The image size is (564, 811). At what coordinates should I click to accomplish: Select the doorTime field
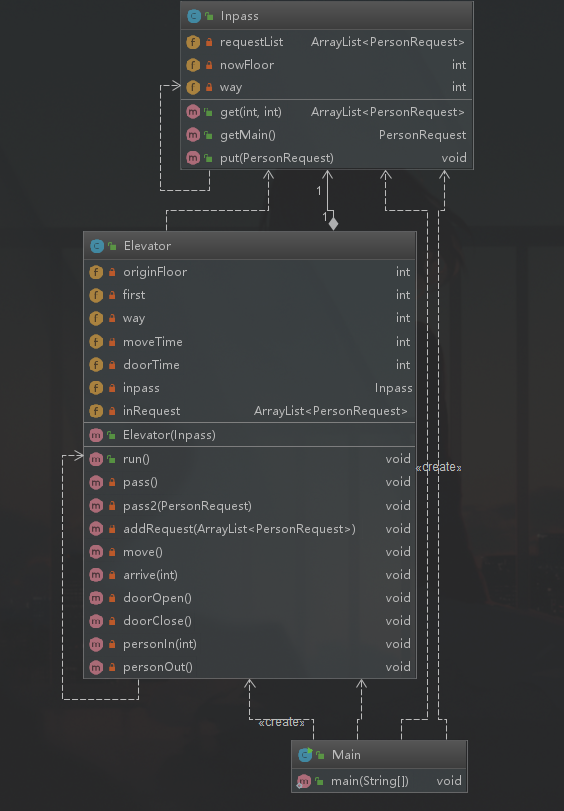click(151, 365)
